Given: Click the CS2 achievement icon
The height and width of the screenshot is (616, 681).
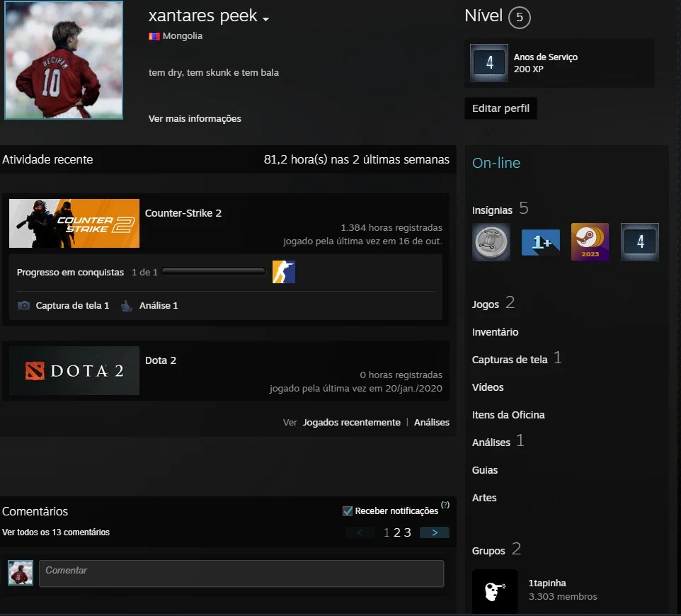Looking at the screenshot, I should tap(284, 272).
